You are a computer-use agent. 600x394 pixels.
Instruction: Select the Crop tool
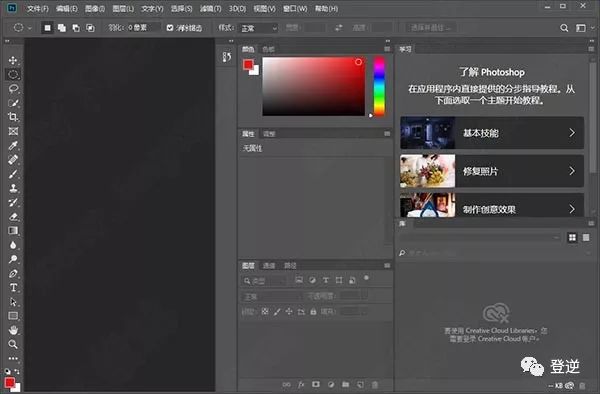13,117
